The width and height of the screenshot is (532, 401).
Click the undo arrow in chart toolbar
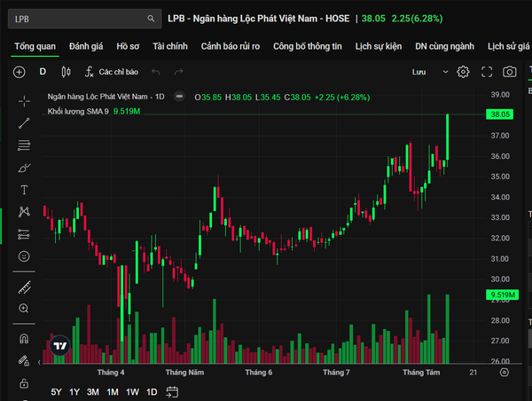coord(156,72)
